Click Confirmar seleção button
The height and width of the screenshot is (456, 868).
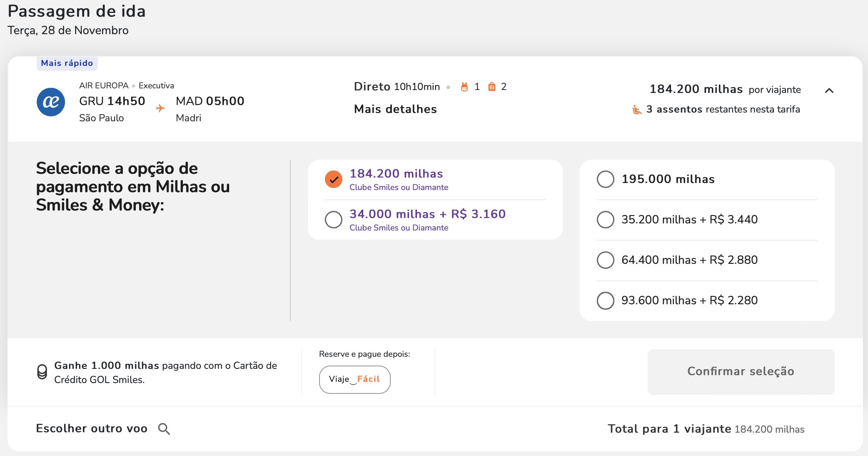tap(741, 372)
